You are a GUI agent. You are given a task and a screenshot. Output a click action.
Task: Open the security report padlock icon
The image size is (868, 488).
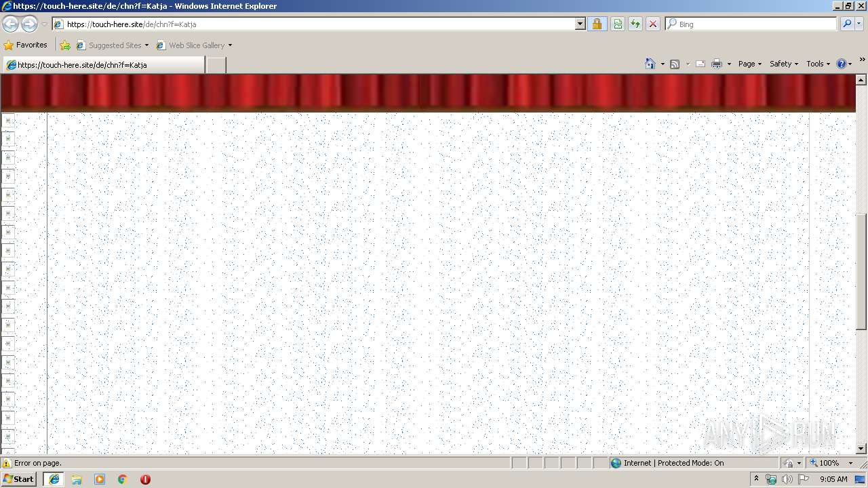pyautogui.click(x=597, y=24)
